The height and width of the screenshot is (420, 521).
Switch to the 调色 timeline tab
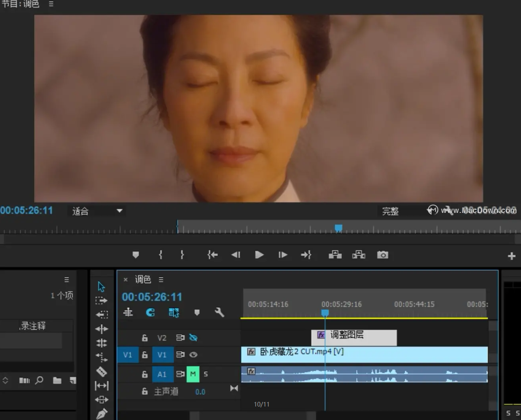click(x=143, y=280)
